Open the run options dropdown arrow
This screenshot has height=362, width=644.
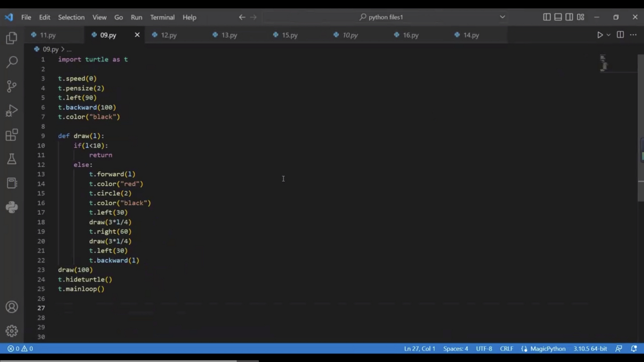click(x=609, y=35)
